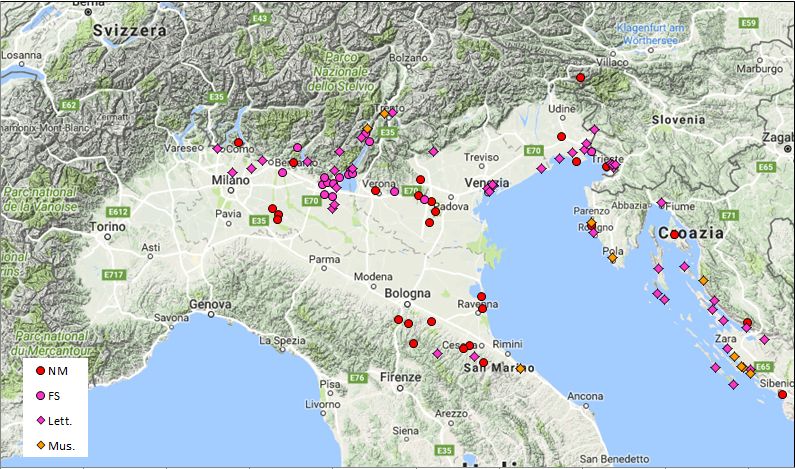The image size is (795, 469).
Task: Click the Abbazia town label
Action: [x=629, y=205]
